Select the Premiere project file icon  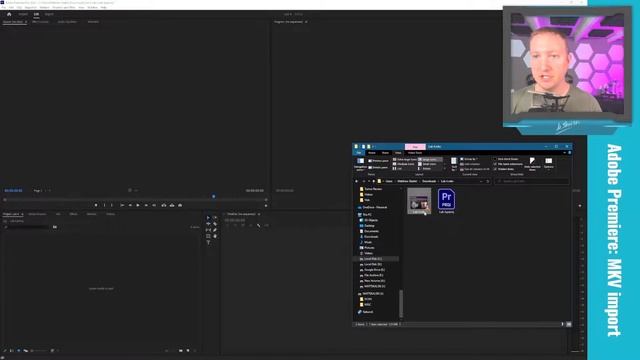point(446,201)
